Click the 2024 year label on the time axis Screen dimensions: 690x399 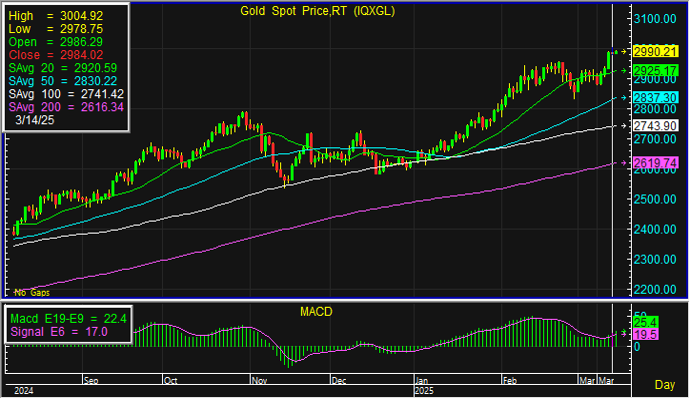click(x=24, y=391)
